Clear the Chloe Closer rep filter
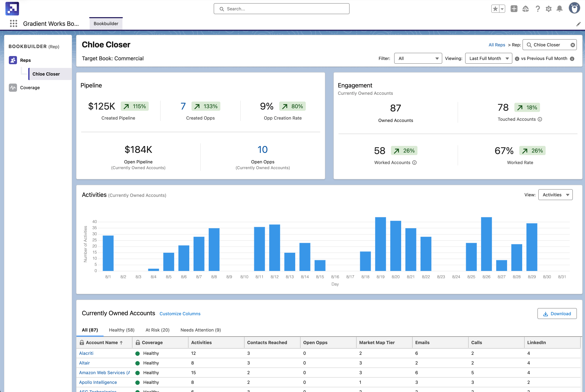585x392 pixels. coord(572,45)
